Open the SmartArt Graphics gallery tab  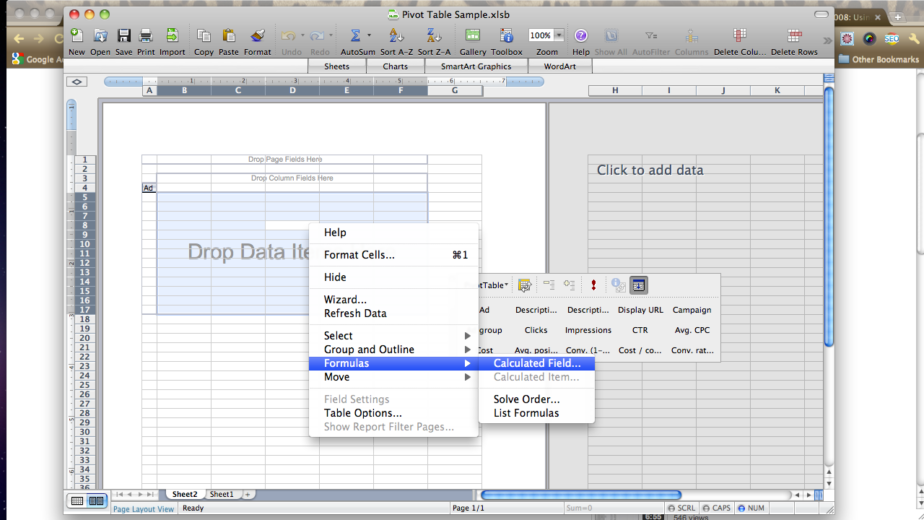point(476,67)
